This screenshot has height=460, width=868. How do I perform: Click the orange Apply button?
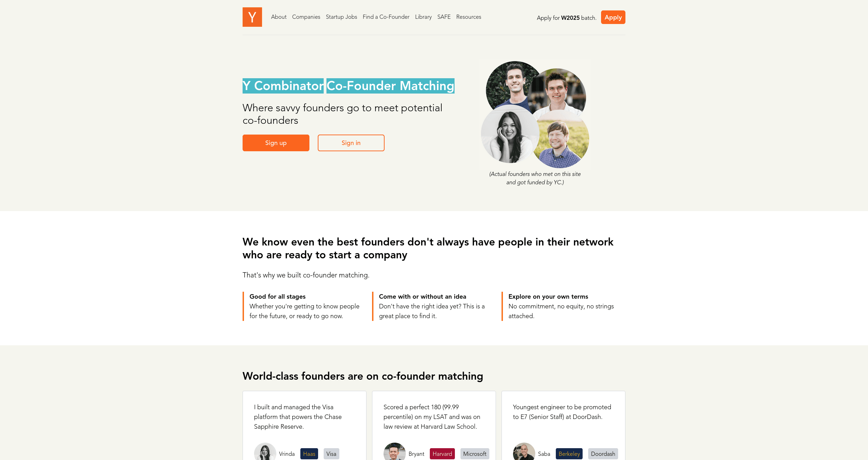point(613,17)
